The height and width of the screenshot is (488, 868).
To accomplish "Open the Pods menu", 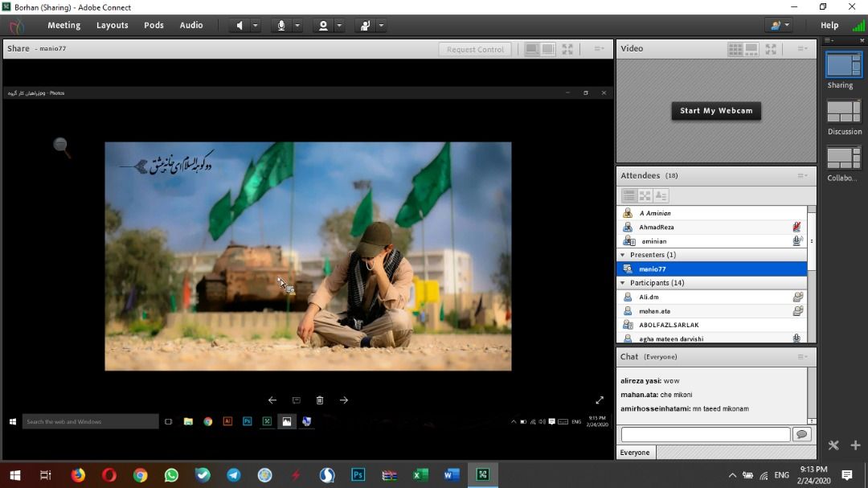I will pos(154,25).
